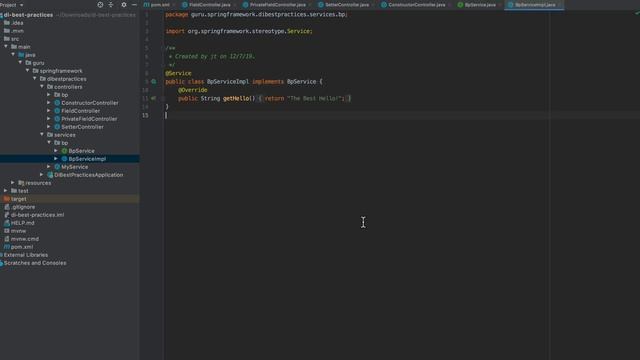Viewport: 640px width, 360px height.
Task: Select the DiBestPracticesApplication class
Action: (89, 175)
